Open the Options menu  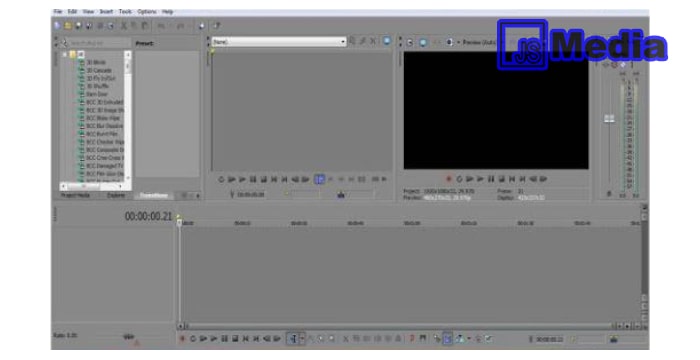pyautogui.click(x=147, y=12)
